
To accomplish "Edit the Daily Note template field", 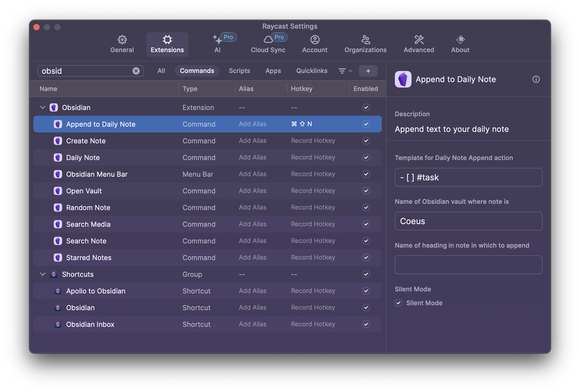I will [468, 177].
